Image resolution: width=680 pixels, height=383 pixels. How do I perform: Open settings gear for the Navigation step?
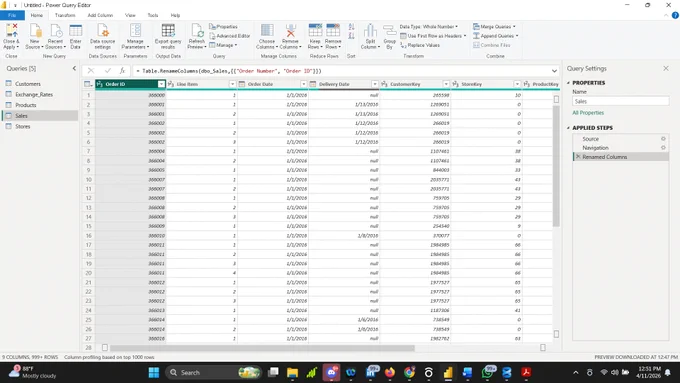click(663, 147)
